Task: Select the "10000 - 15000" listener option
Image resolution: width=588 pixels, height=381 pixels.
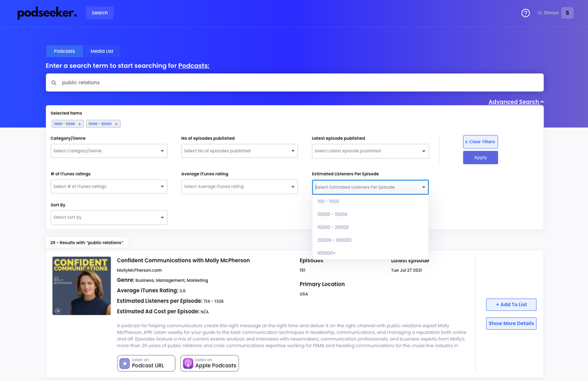Action: (x=333, y=214)
